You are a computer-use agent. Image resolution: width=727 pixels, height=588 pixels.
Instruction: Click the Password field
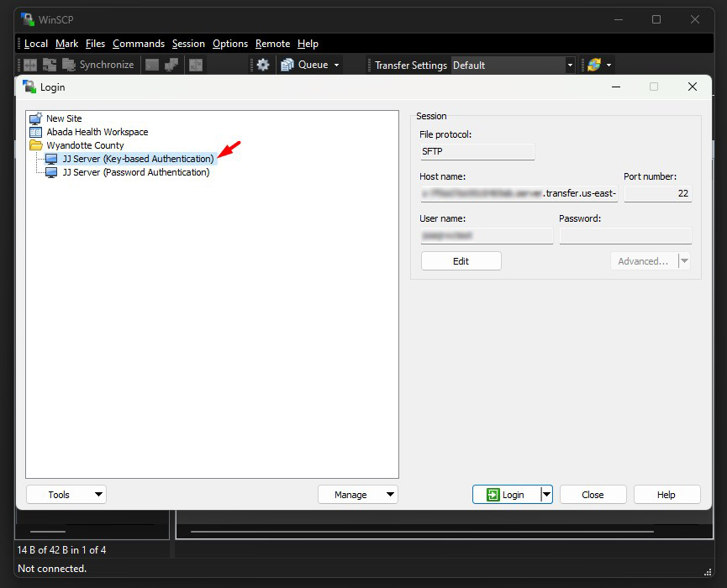pos(625,235)
